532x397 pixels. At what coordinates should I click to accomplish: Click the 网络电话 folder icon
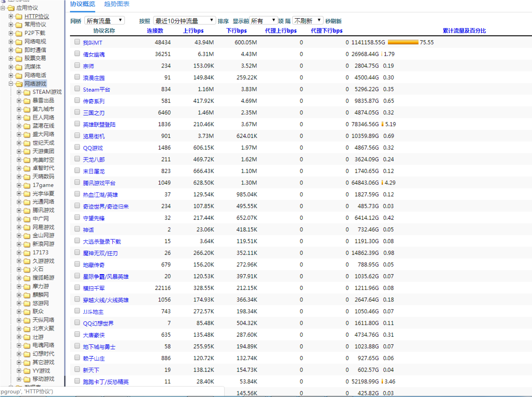point(19,76)
